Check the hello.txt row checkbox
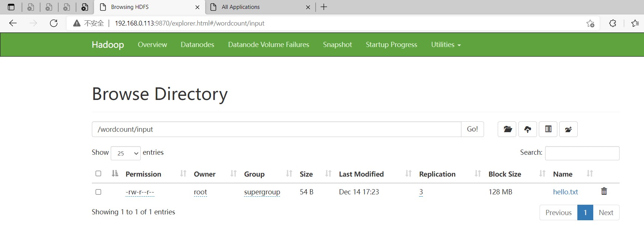Screen dimensions: 644x231 click(98, 192)
